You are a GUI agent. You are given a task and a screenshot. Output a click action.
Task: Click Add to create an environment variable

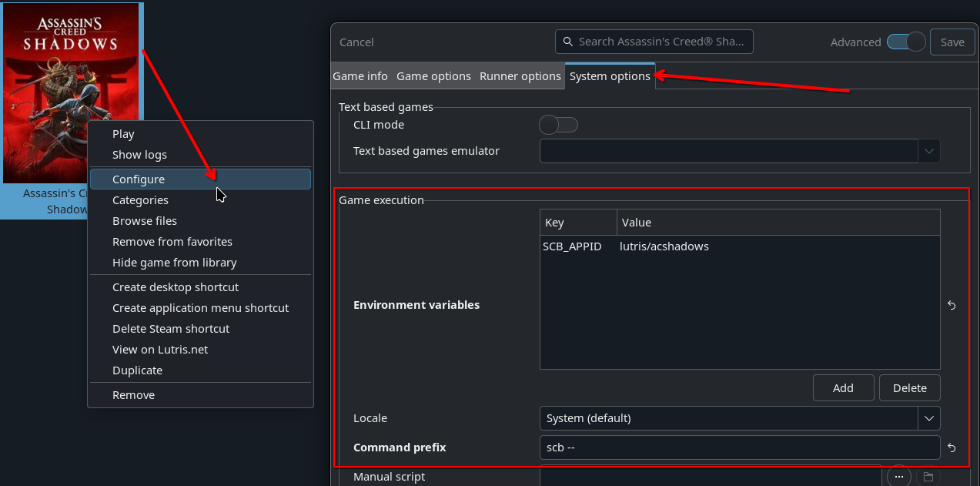click(x=843, y=387)
